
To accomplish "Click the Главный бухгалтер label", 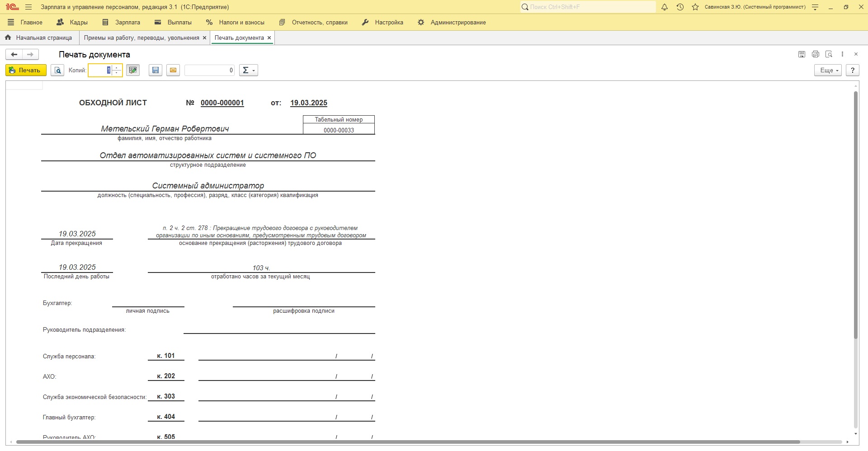I will pyautogui.click(x=69, y=418).
